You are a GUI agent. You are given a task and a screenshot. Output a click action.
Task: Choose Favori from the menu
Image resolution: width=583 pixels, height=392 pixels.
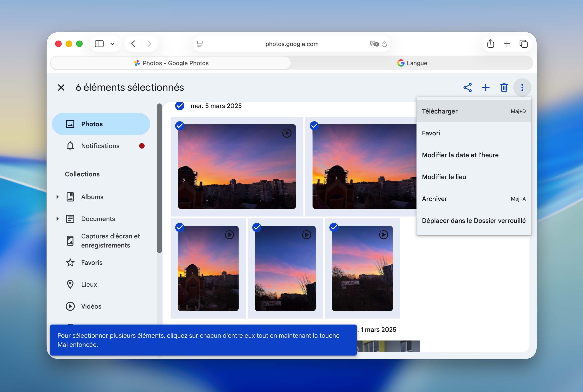coord(474,133)
